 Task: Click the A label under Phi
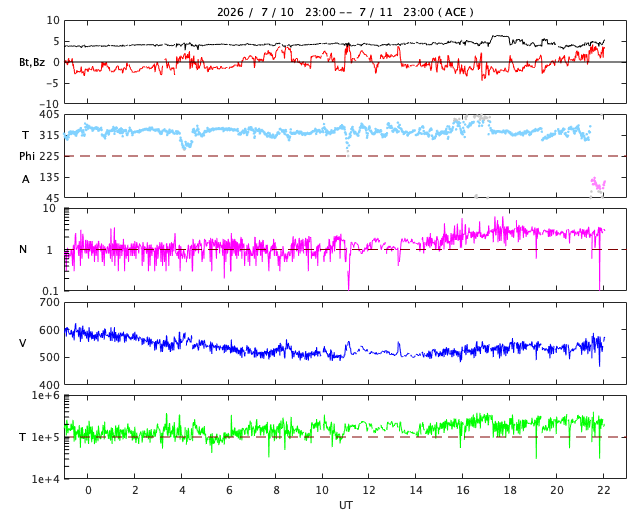(x=26, y=179)
